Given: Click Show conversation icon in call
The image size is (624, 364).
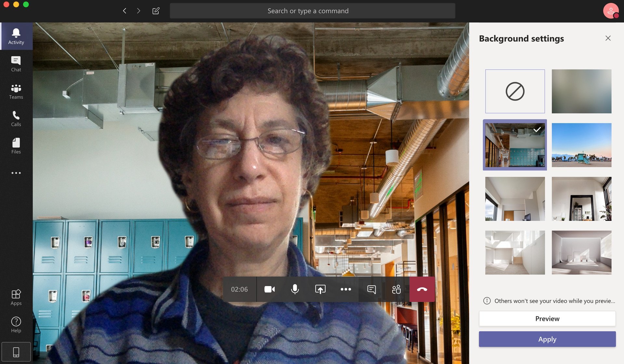Looking at the screenshot, I should [371, 289].
